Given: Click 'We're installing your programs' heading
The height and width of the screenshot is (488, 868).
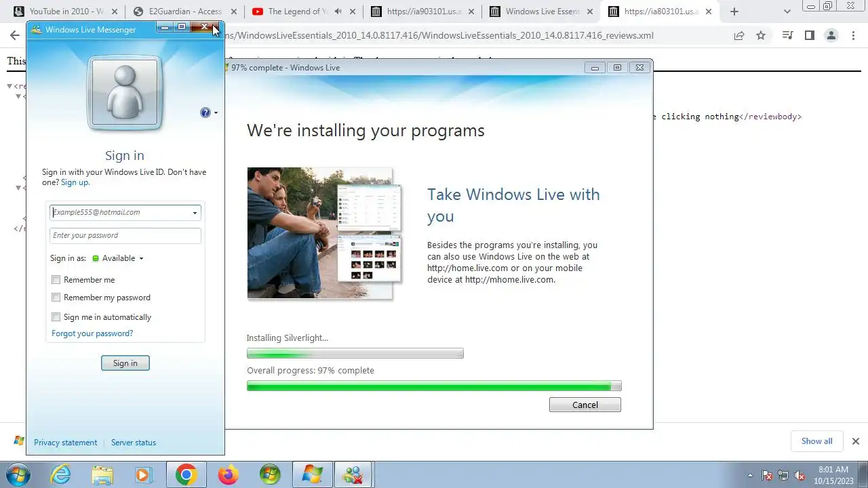Looking at the screenshot, I should (x=366, y=130).
